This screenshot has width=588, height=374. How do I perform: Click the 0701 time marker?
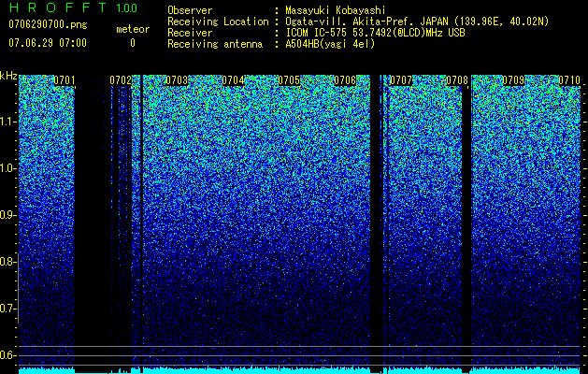(x=65, y=80)
